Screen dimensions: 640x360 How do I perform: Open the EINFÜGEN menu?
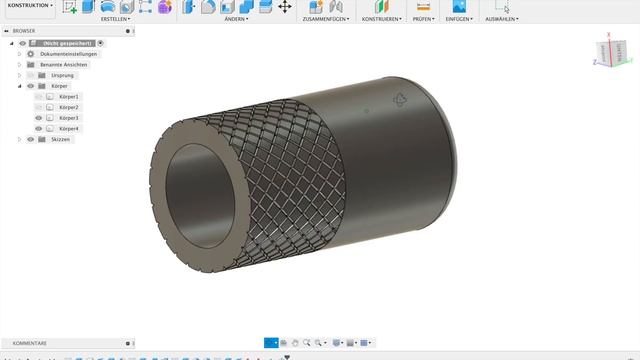(x=459, y=19)
